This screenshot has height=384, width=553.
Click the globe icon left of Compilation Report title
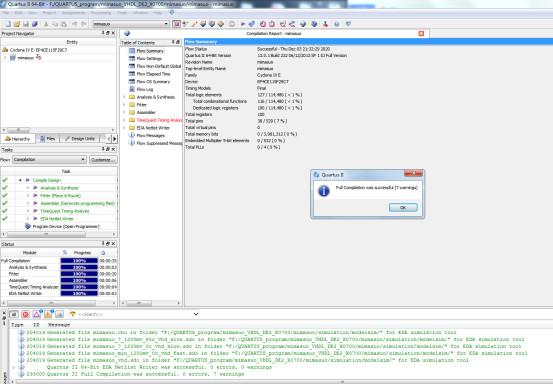tap(127, 33)
